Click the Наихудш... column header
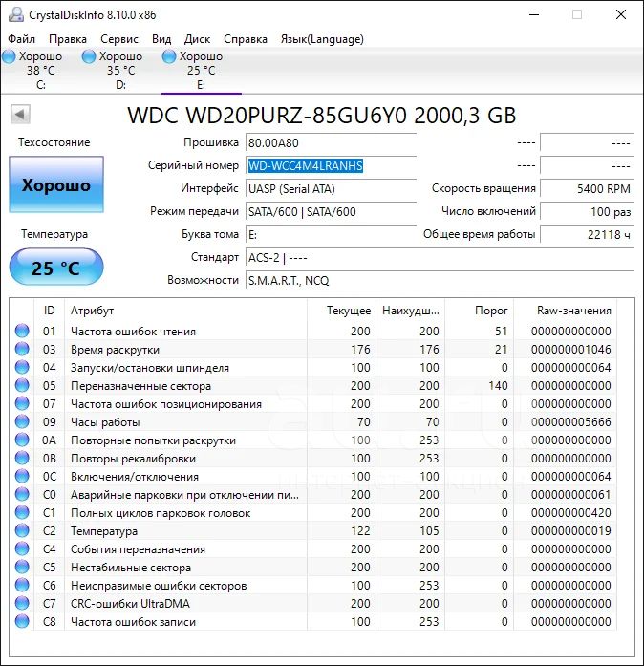 tap(410, 311)
